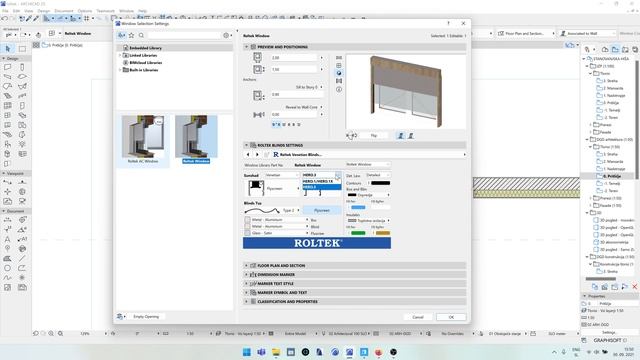Open the Project Map icon in the Navigator
The width and height of the screenshot is (640, 360).
point(605,49)
